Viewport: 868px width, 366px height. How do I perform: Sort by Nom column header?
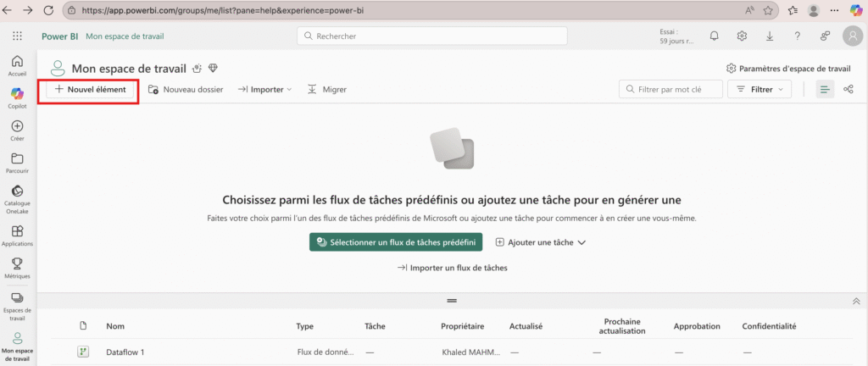114,326
